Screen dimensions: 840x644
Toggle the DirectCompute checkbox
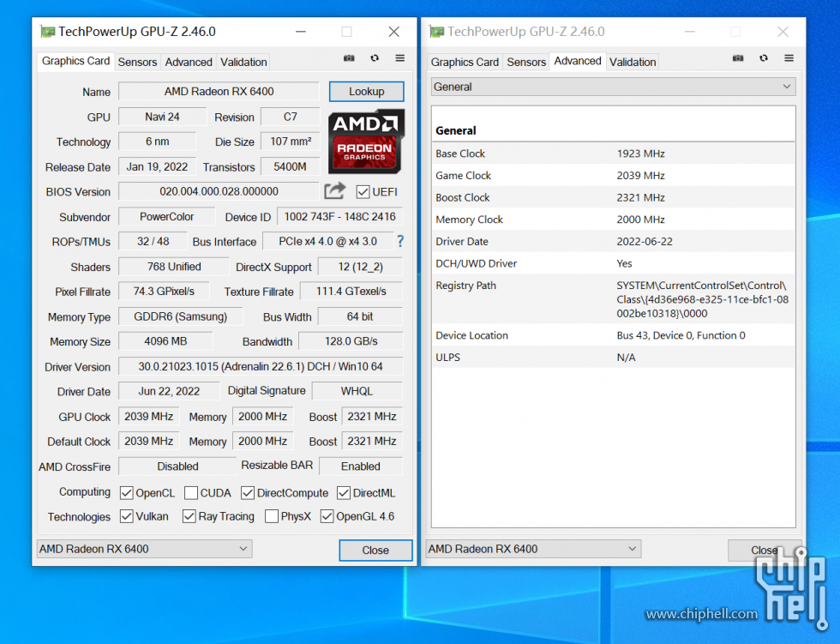(248, 492)
